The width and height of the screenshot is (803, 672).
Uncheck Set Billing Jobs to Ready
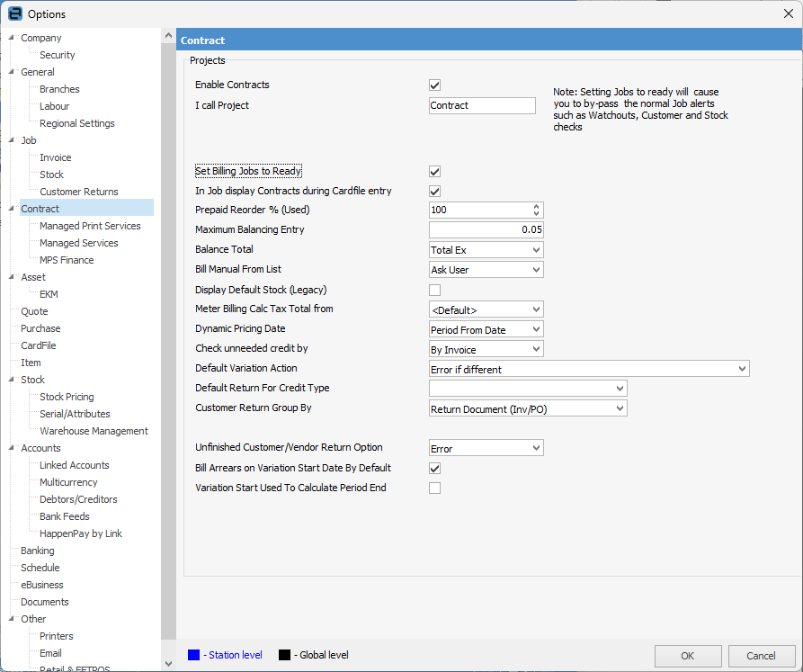click(x=435, y=172)
